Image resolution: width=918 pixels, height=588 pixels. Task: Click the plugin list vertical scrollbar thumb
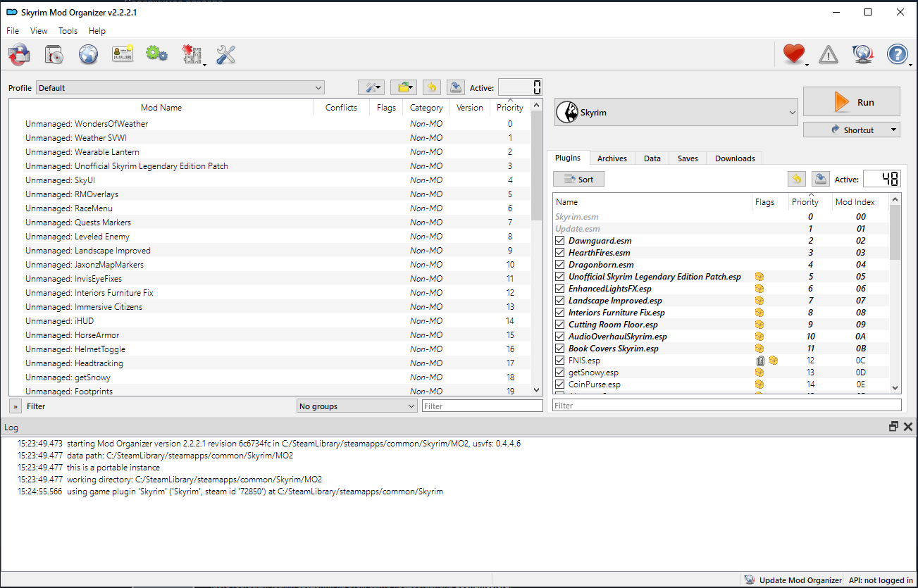click(x=895, y=232)
